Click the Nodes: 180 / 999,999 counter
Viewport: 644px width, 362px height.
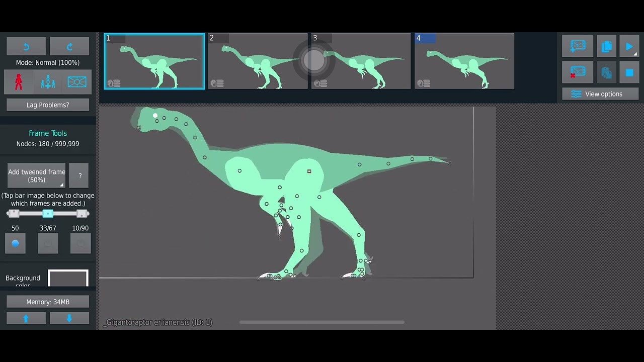pyautogui.click(x=48, y=144)
